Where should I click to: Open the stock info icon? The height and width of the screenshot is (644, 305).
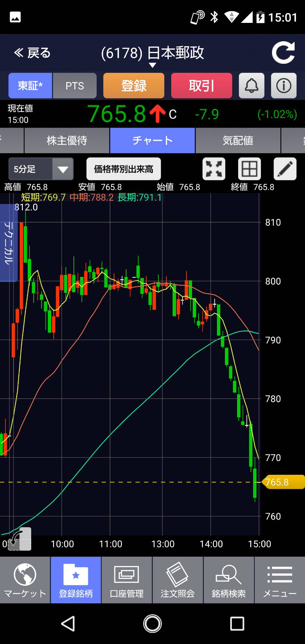(x=284, y=86)
